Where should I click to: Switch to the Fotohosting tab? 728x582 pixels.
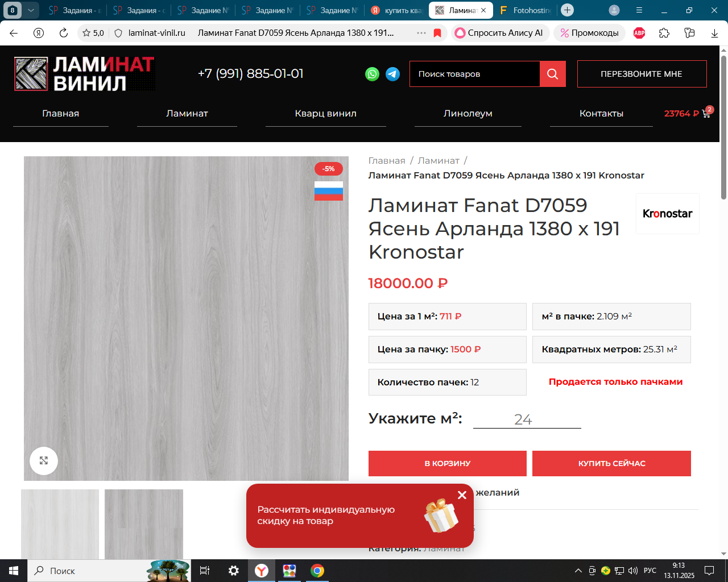tap(524, 10)
